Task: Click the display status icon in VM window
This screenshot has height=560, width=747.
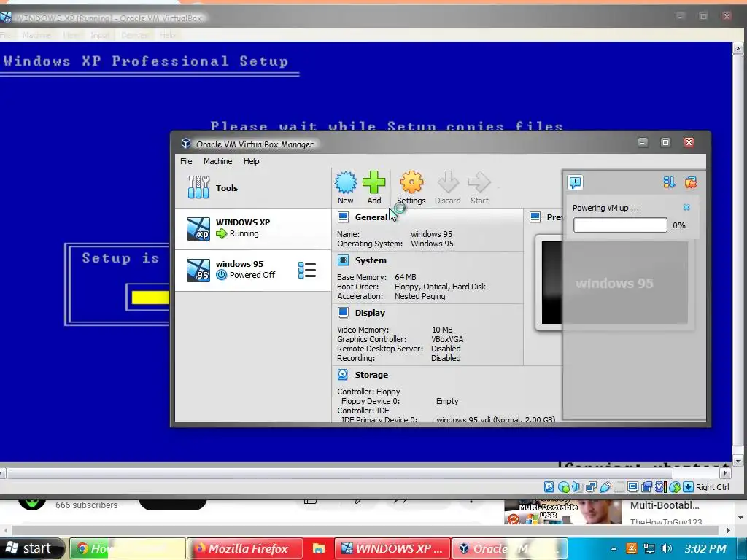Action: 632,486
